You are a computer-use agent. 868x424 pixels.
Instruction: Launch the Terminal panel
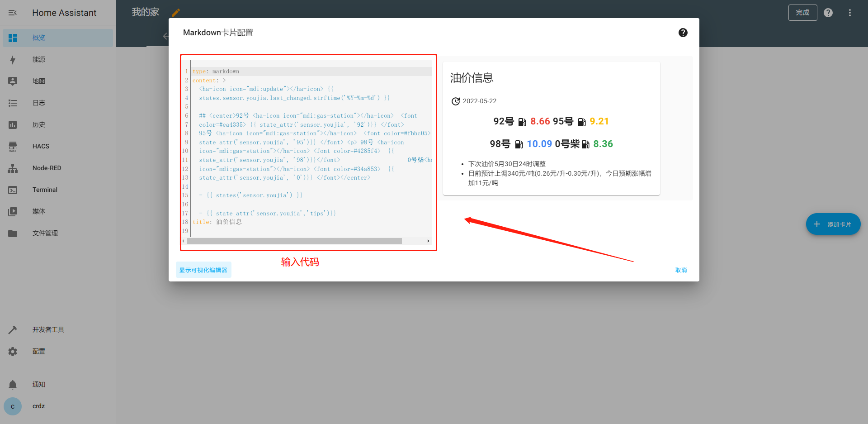coord(45,190)
